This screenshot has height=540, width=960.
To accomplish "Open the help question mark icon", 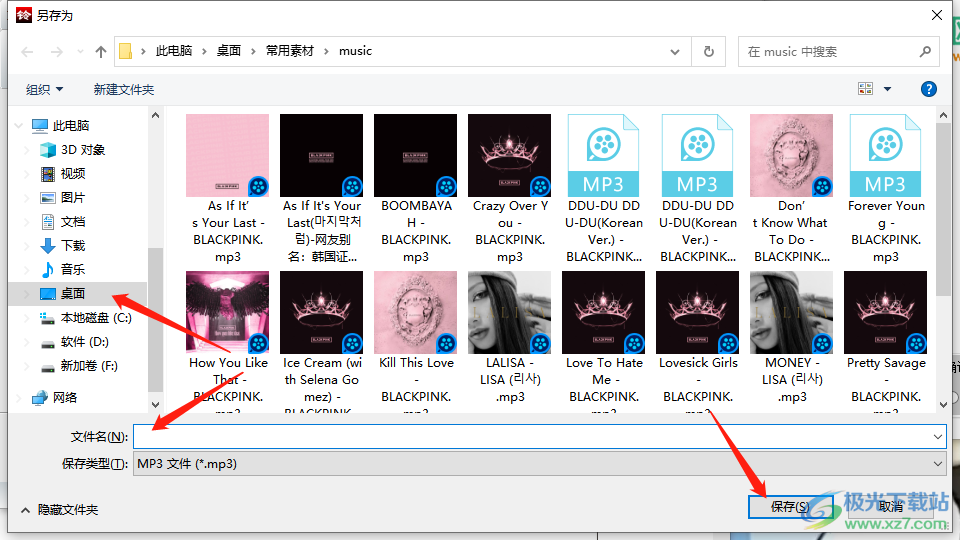I will 928,89.
